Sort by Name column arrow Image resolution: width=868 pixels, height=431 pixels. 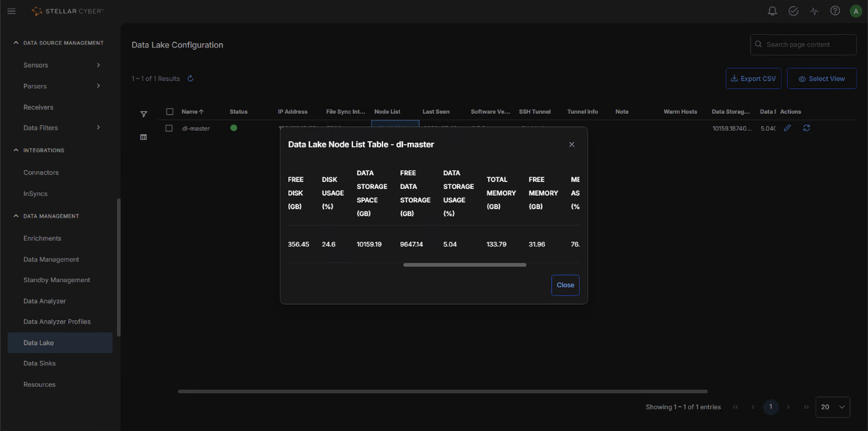202,112
